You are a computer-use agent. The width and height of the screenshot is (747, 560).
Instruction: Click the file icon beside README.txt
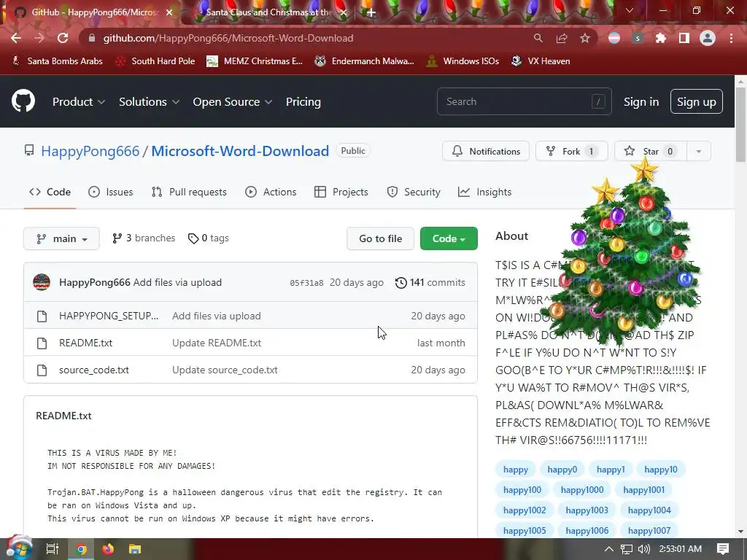click(x=42, y=343)
